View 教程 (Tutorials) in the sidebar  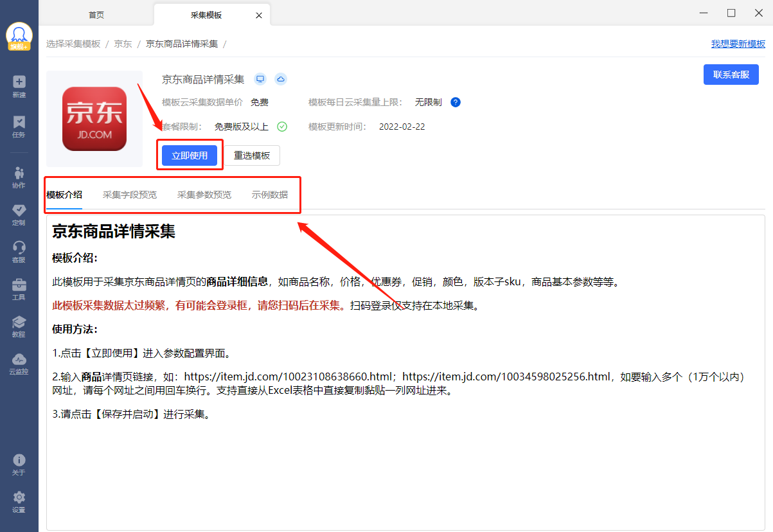19,326
